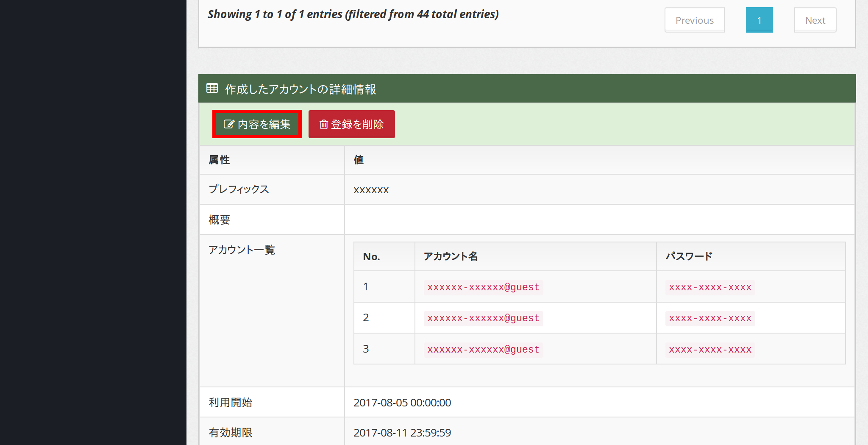Click the 作成したアカウントの詳細情報 panel title
868x445 pixels.
(x=300, y=89)
